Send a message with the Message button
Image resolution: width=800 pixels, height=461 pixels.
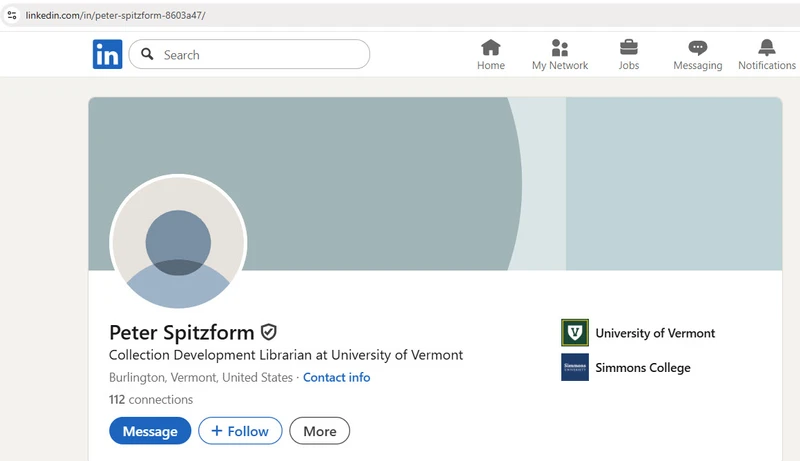coord(150,431)
